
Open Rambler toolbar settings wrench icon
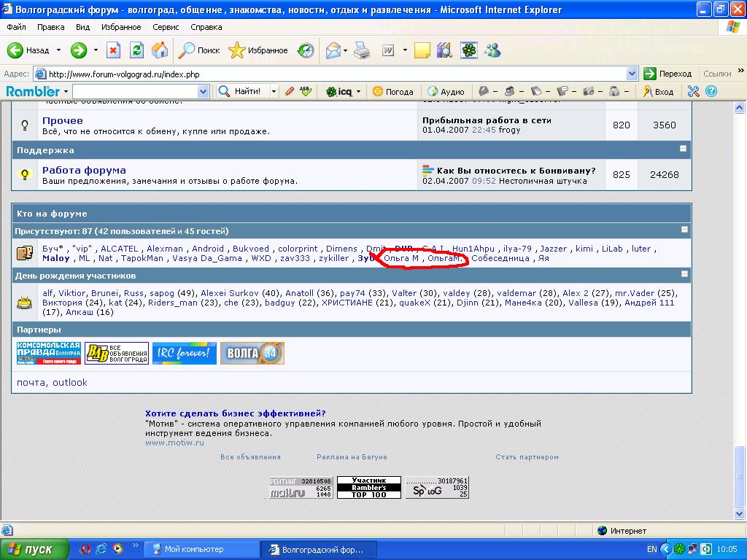(693, 91)
